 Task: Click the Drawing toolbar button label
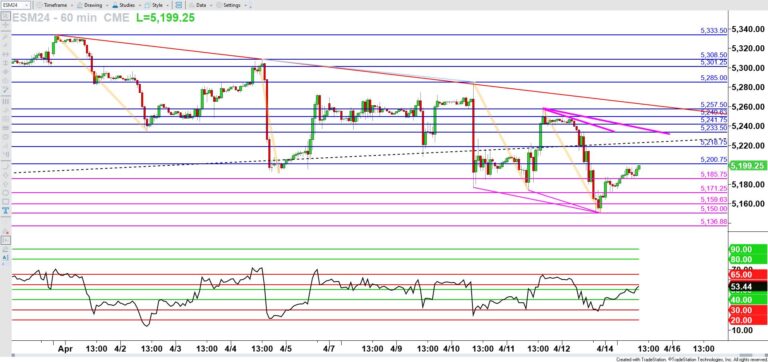pyautogui.click(x=93, y=5)
